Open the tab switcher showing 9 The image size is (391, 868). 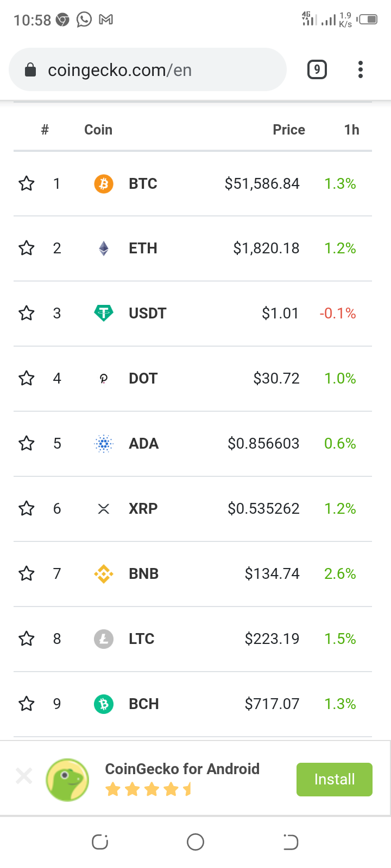tap(317, 69)
